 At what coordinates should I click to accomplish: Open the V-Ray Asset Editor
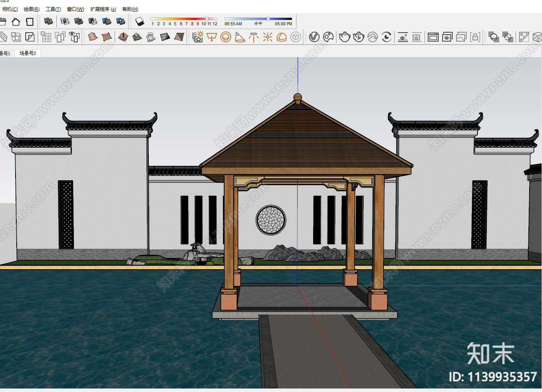coord(314,37)
